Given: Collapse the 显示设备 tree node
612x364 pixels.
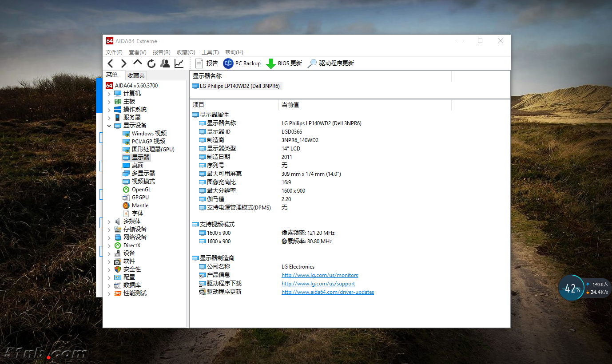Looking at the screenshot, I should pyautogui.click(x=109, y=126).
